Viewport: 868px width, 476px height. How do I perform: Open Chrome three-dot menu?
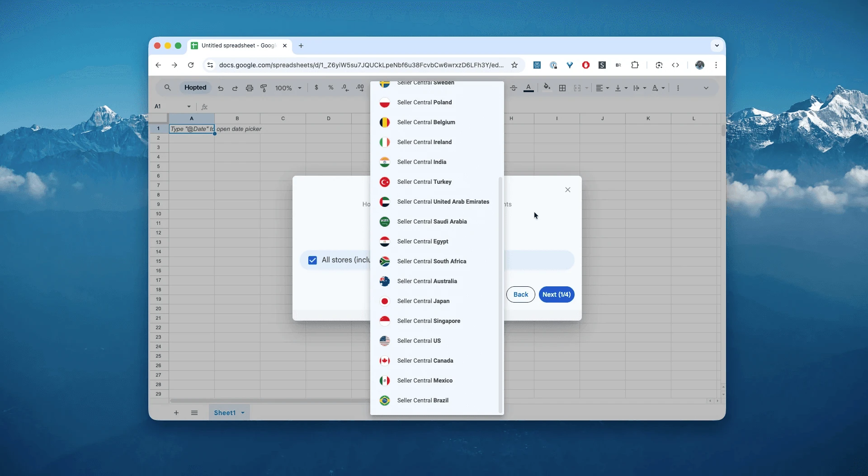click(716, 65)
